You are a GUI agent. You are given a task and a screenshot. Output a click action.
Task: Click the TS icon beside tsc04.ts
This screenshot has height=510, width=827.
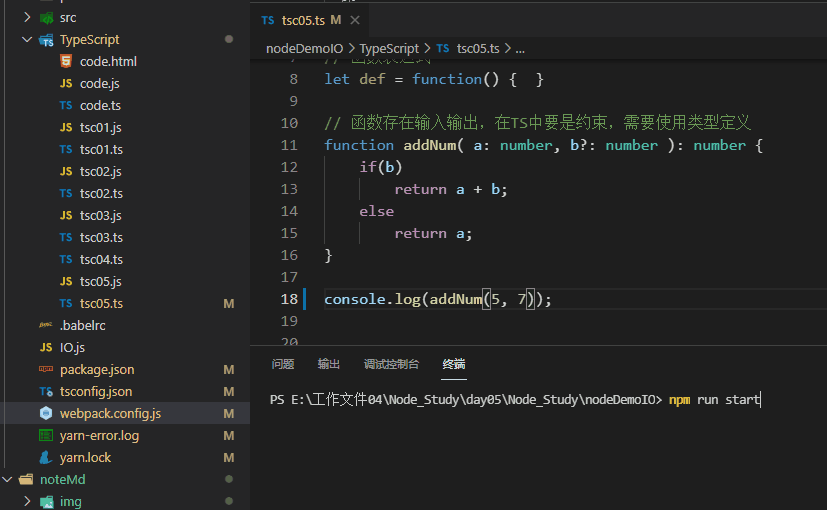tap(66, 259)
